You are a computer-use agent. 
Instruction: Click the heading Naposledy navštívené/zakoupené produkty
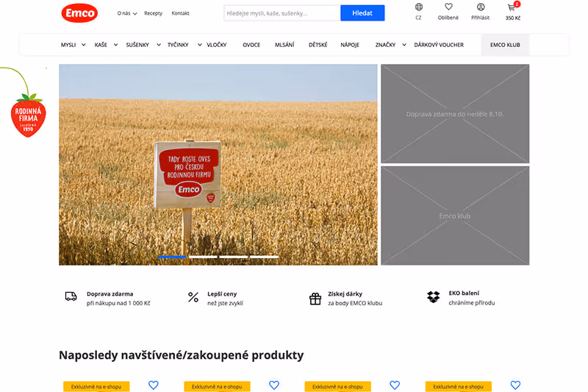[181, 355]
